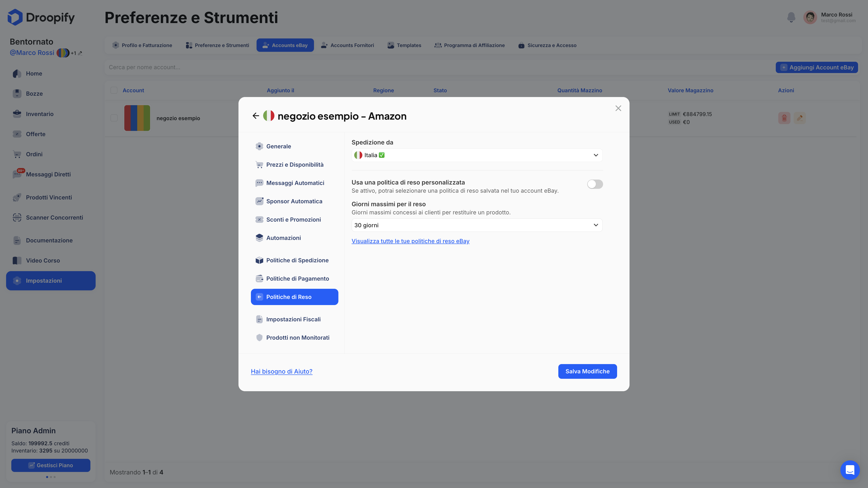Click the negozio esempio color-striped thumbnail

point(137,118)
